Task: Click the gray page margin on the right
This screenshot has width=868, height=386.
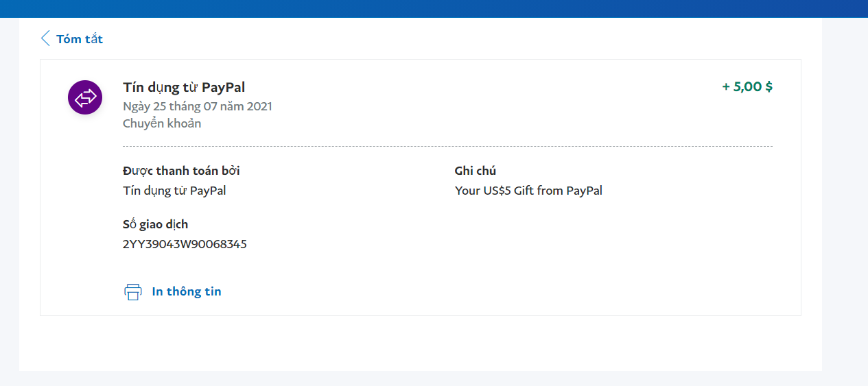Action: 845,206
